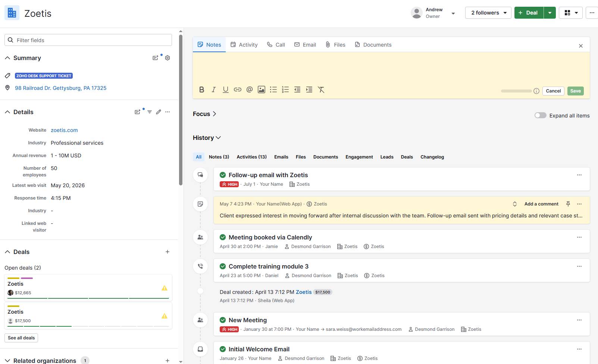Image resolution: width=598 pixels, height=364 pixels.
Task: Toggle completion of Complete training module 3
Action: (223, 266)
